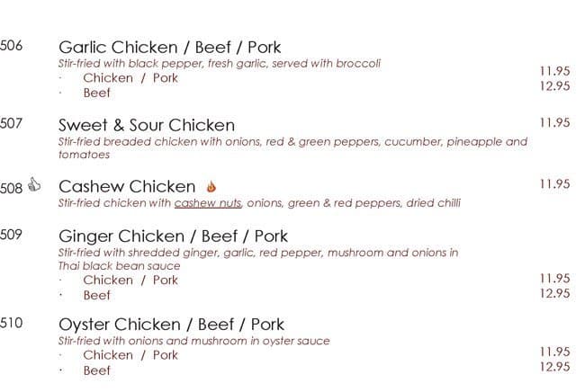The width and height of the screenshot is (585, 392).
Task: Click item number 510
Action: click(x=12, y=323)
